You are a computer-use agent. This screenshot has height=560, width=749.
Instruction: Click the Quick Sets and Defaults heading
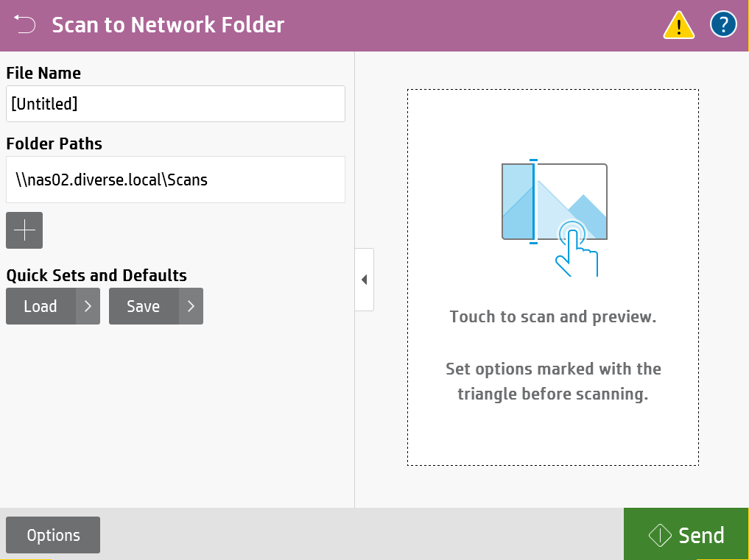point(96,275)
